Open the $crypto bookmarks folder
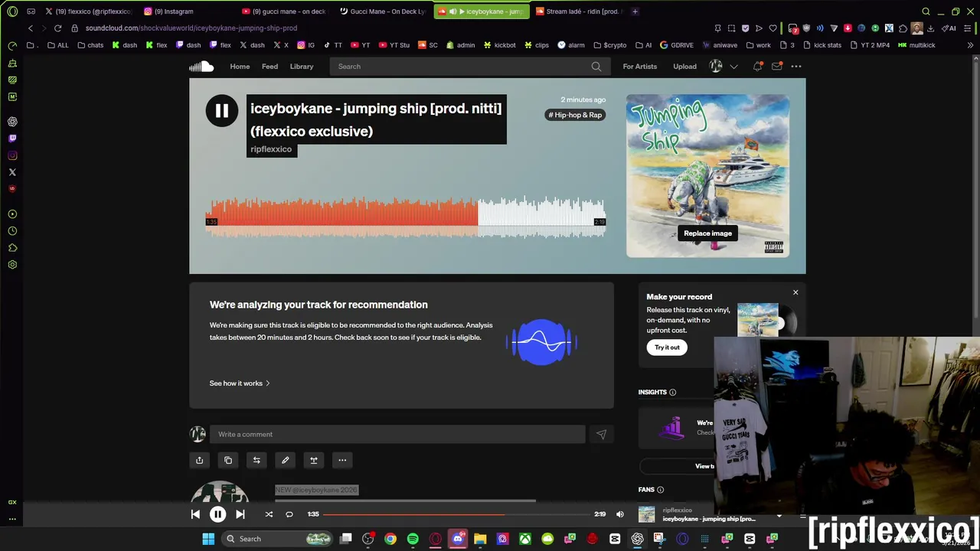This screenshot has height=551, width=980. tap(609, 45)
